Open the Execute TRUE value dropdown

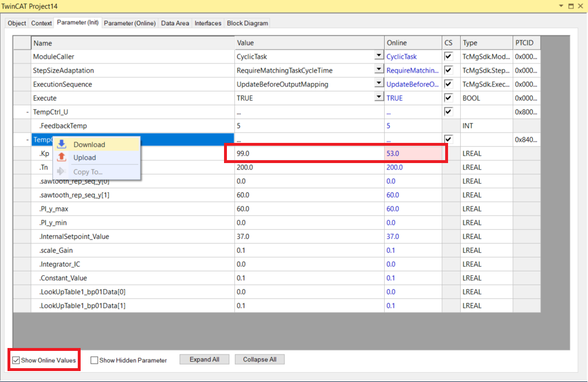(379, 97)
